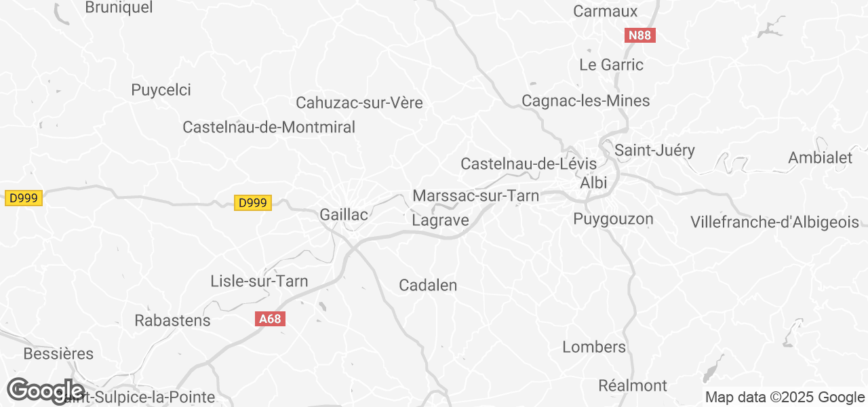
Task: Click the Puycelci village label
Action: click(x=161, y=90)
